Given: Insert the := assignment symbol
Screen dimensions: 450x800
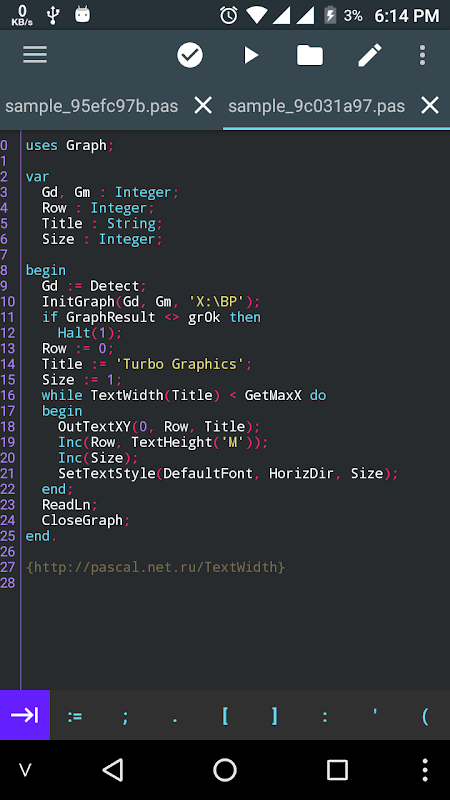Looking at the screenshot, I should (x=75, y=716).
